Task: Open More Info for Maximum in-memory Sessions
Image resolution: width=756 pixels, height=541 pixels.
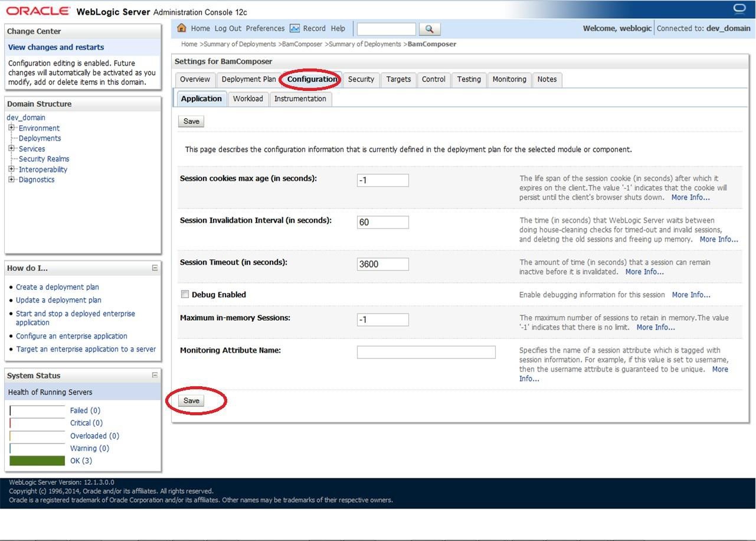Action: click(x=656, y=327)
